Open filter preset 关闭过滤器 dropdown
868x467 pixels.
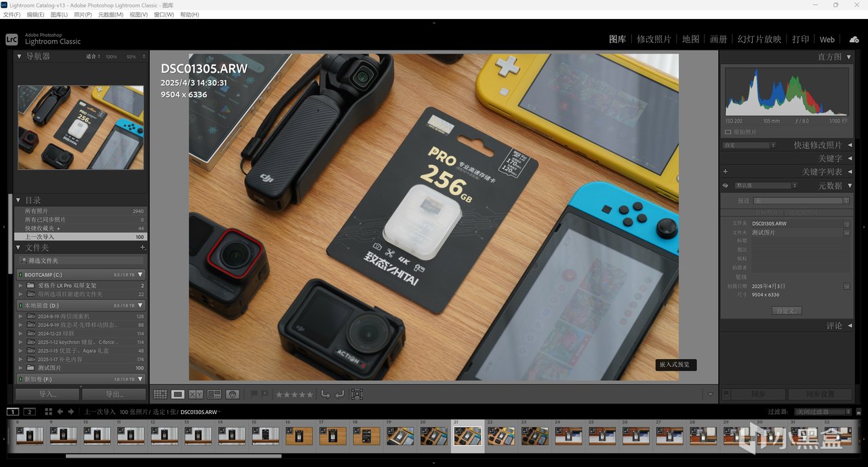point(823,411)
